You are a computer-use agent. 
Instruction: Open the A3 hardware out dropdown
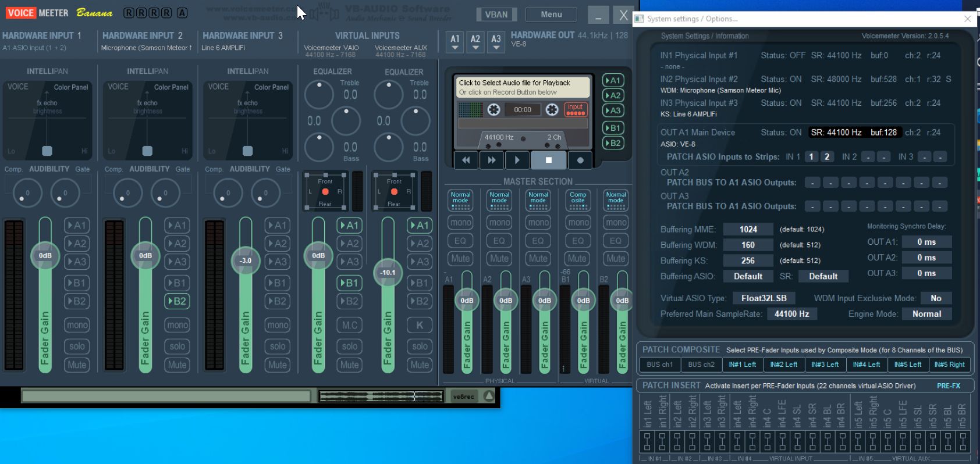[x=496, y=42]
